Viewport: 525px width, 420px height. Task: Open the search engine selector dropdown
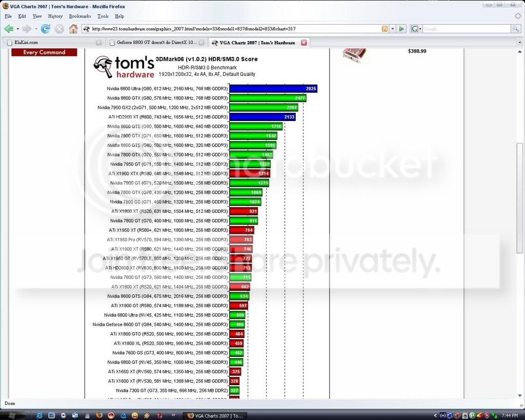[x=420, y=29]
